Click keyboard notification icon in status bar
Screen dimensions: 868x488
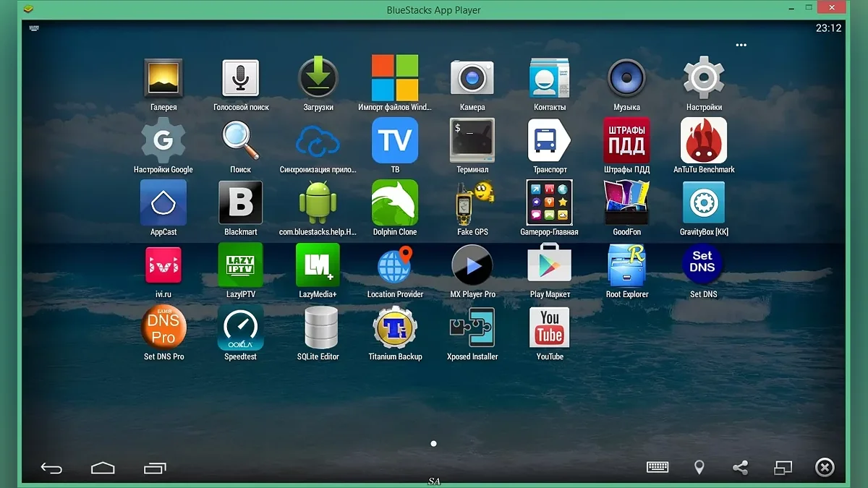tap(34, 27)
